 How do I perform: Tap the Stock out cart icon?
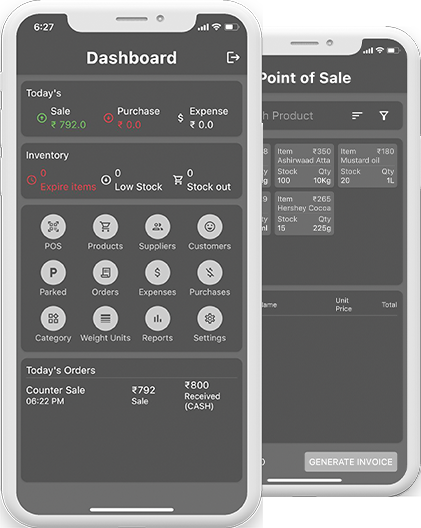(x=178, y=180)
